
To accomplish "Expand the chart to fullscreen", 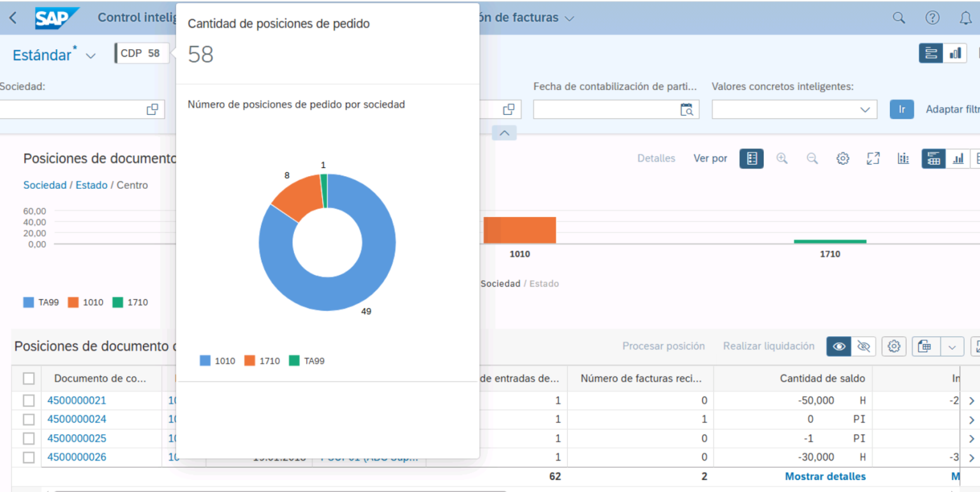I will point(873,158).
